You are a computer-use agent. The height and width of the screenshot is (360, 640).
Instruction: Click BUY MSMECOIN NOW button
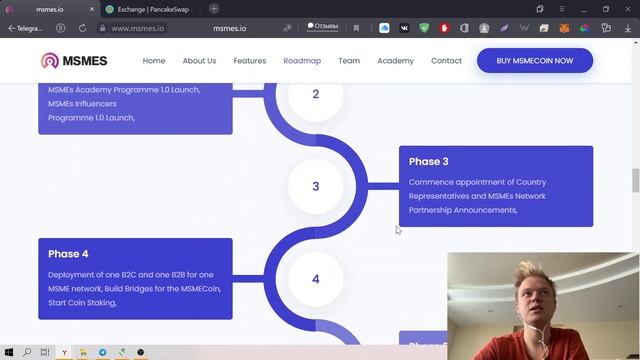pyautogui.click(x=535, y=61)
